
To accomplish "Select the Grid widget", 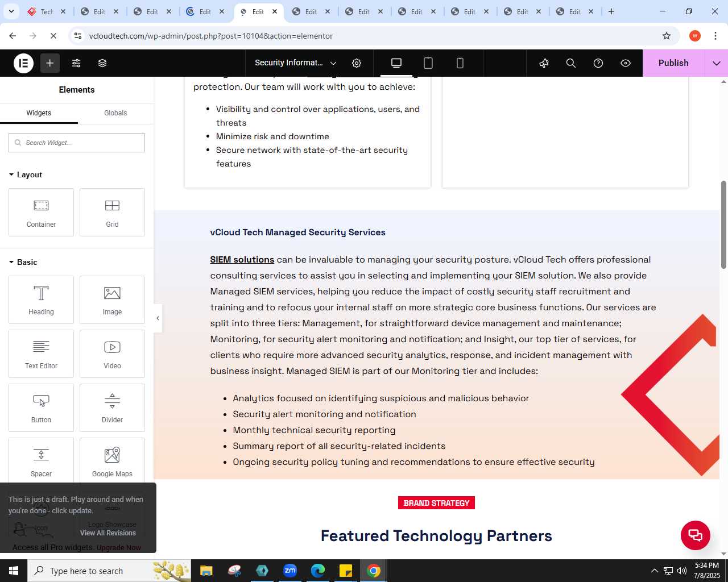I will click(112, 213).
